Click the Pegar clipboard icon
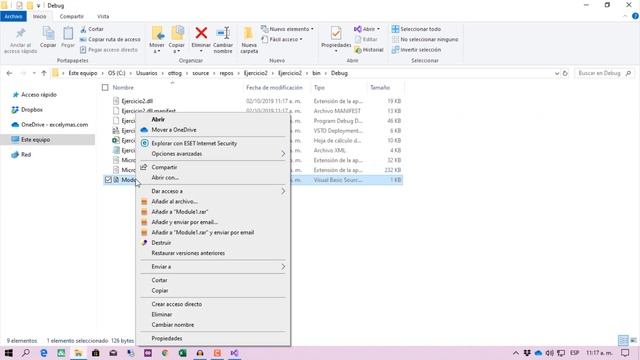This screenshot has width=640, height=360. point(68,33)
